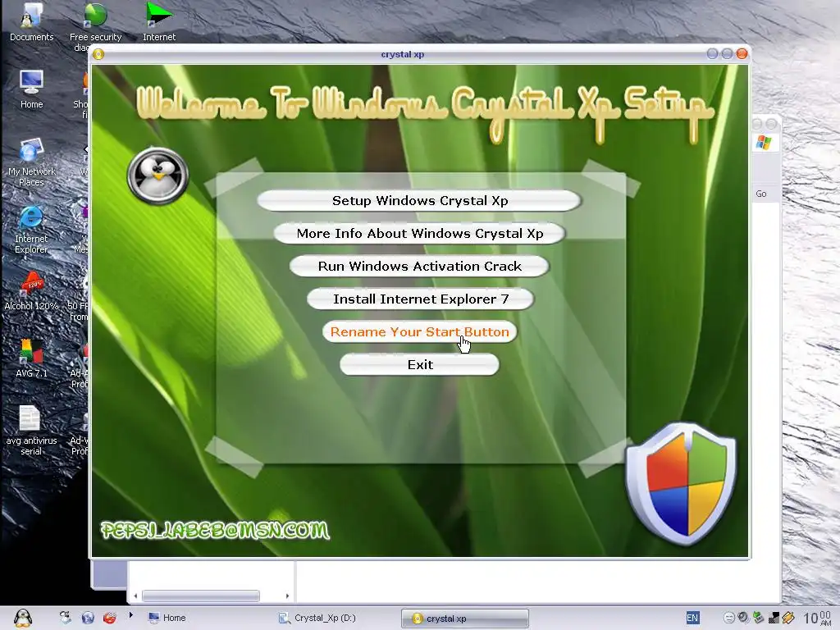
Task: Select the Internet desktop shortcut with green arrow
Action: (x=159, y=22)
